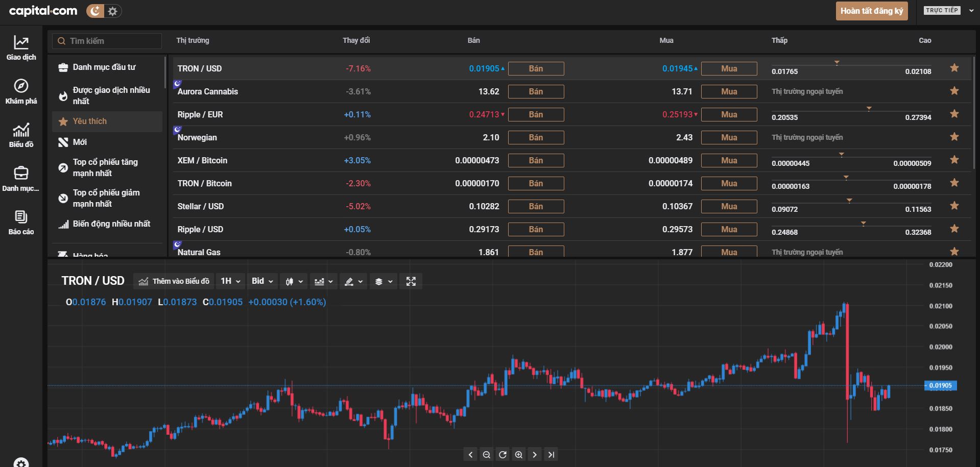Click category list scrollbar
This screenshot has height=467, width=980.
165,72
